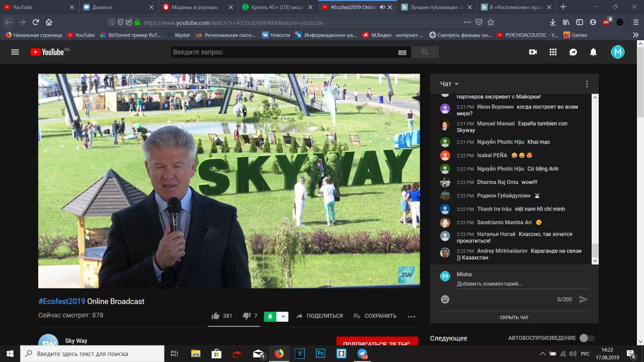Click the YouTube search magnifier button

coord(425,52)
